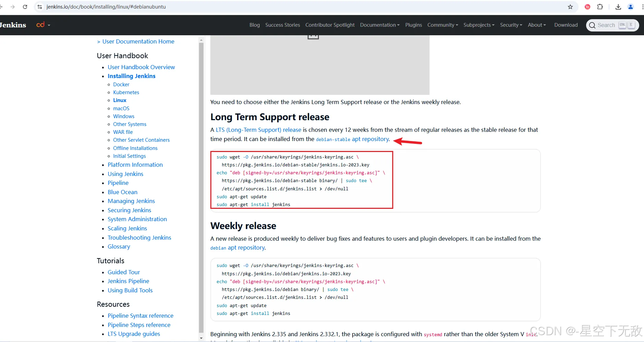Open browser downloads icon
Image resolution: width=644 pixels, height=342 pixels.
pyautogui.click(x=618, y=7)
